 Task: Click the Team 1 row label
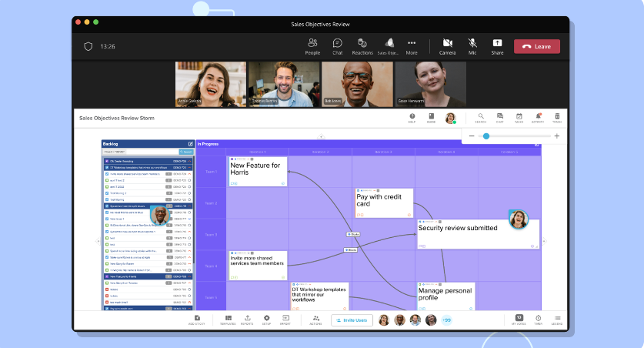[211, 172]
